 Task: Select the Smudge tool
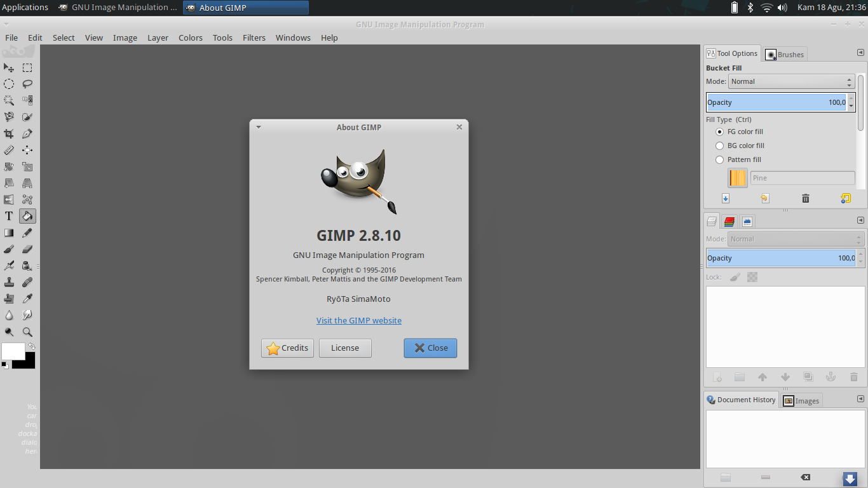click(x=27, y=315)
